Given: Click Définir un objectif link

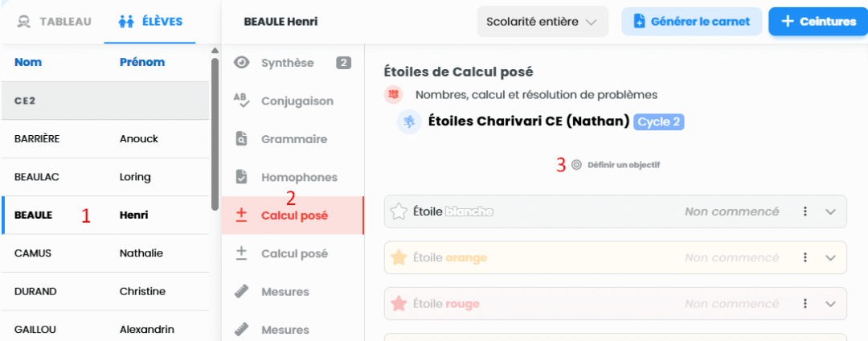Looking at the screenshot, I should coord(624,165).
